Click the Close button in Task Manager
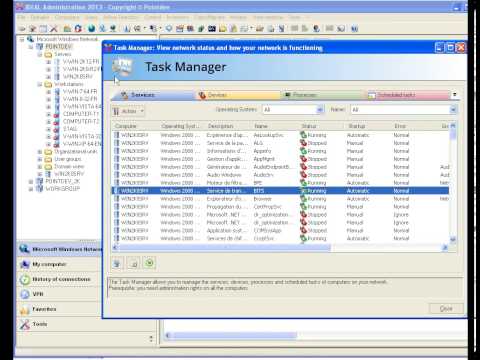Viewport: 480px width, 360px height. click(x=446, y=308)
